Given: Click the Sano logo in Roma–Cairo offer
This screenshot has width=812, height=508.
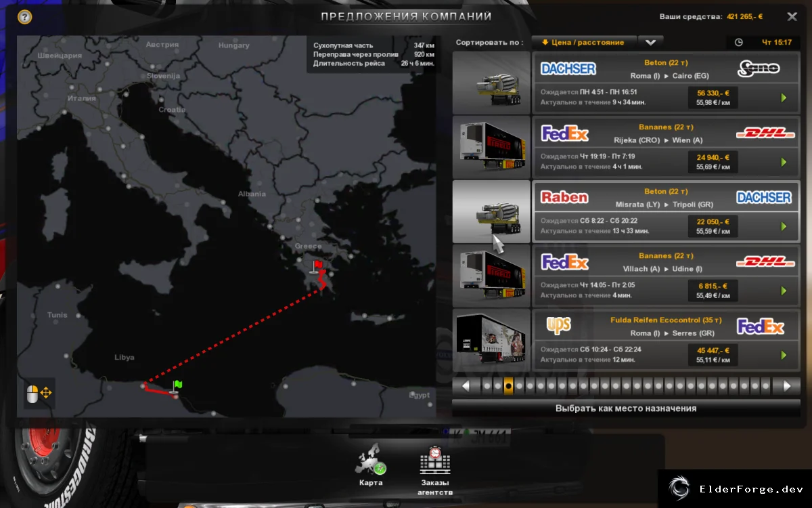Looking at the screenshot, I should (x=759, y=68).
